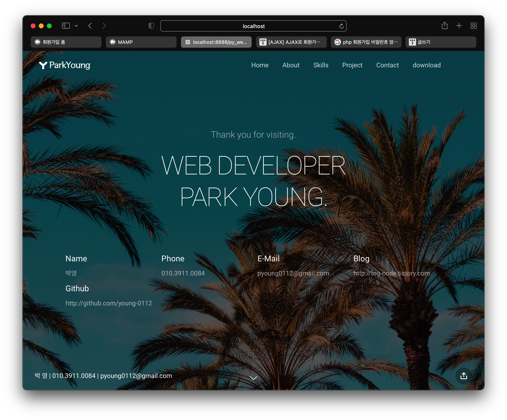
Task: Click the localhost address bar
Action: click(253, 26)
